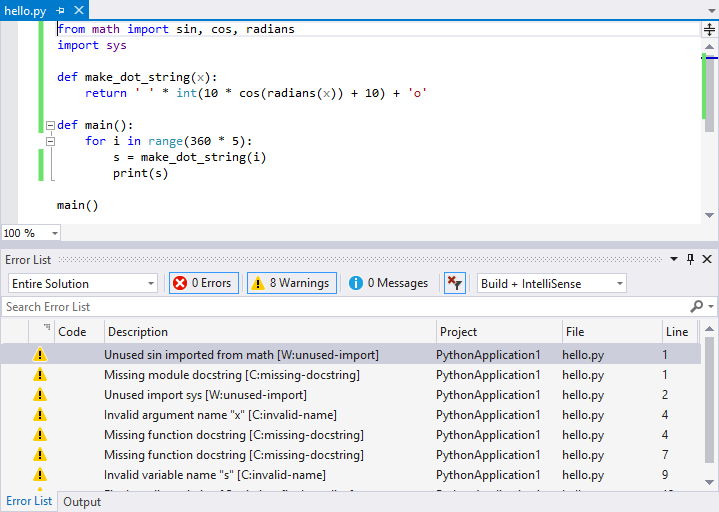719x512 pixels.
Task: Pin the hello.py editor tab
Action: pos(61,10)
